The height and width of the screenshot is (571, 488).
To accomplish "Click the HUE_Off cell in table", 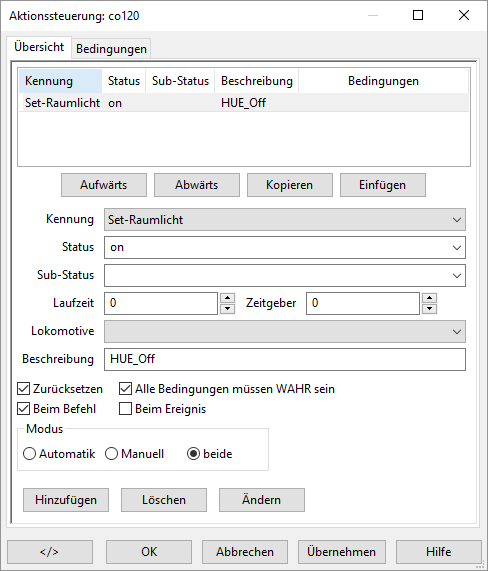I will (243, 103).
